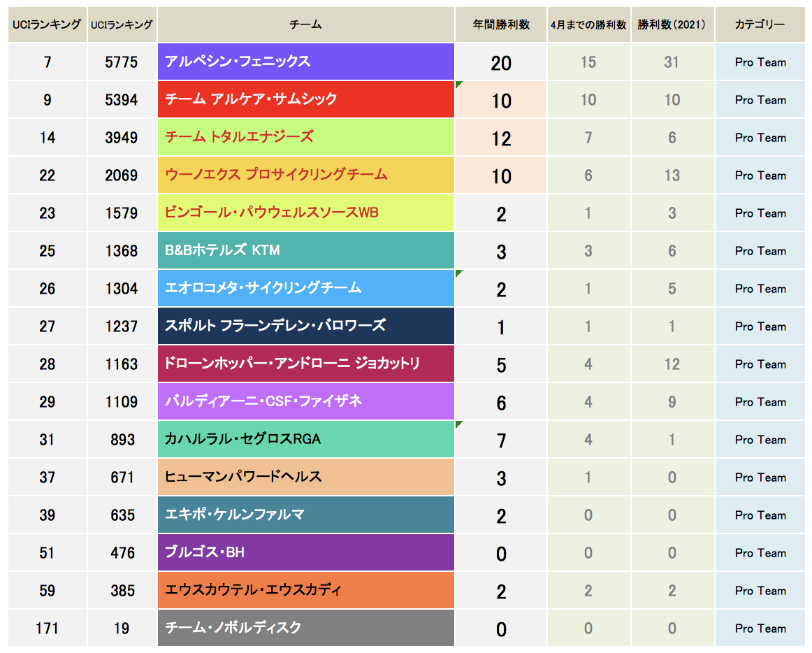This screenshot has width=812, height=653.
Task: Click 2021 wins 13 for ウーノエクス row
Action: pos(672,175)
